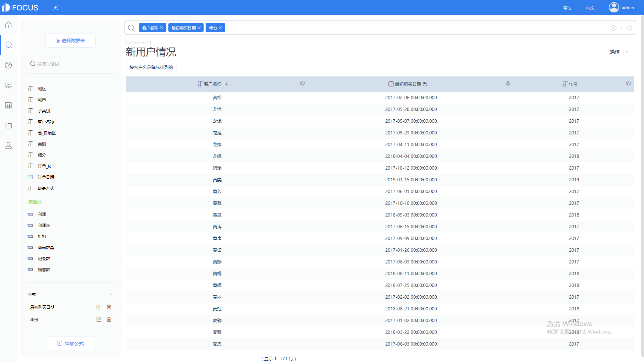The image size is (644, 362).
Task: Click the refresh icon in the search bar
Action: [630, 28]
